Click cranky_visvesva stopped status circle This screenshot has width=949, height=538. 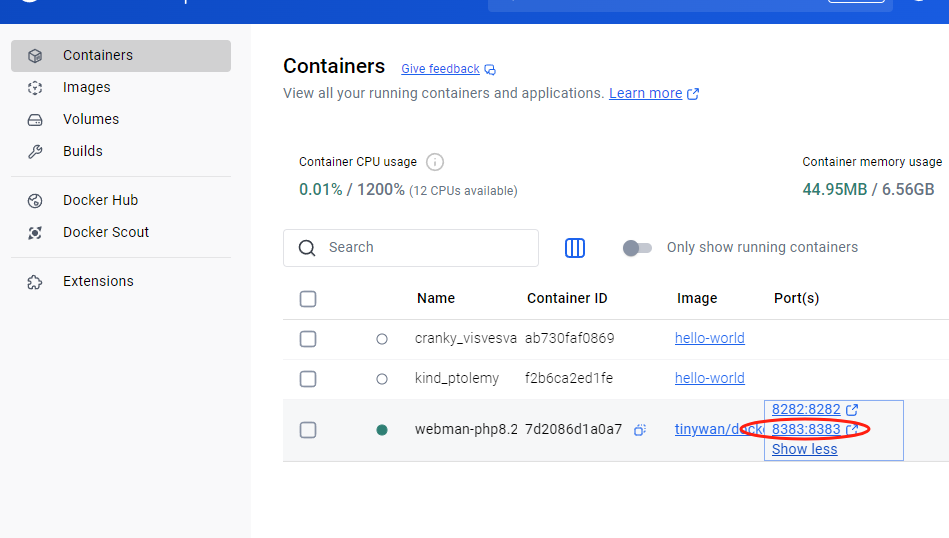click(382, 339)
